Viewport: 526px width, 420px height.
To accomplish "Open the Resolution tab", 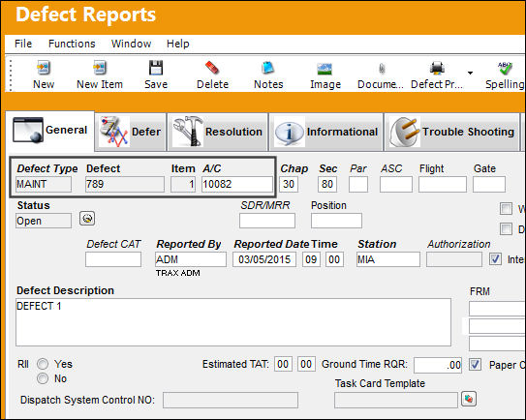I will click(218, 132).
